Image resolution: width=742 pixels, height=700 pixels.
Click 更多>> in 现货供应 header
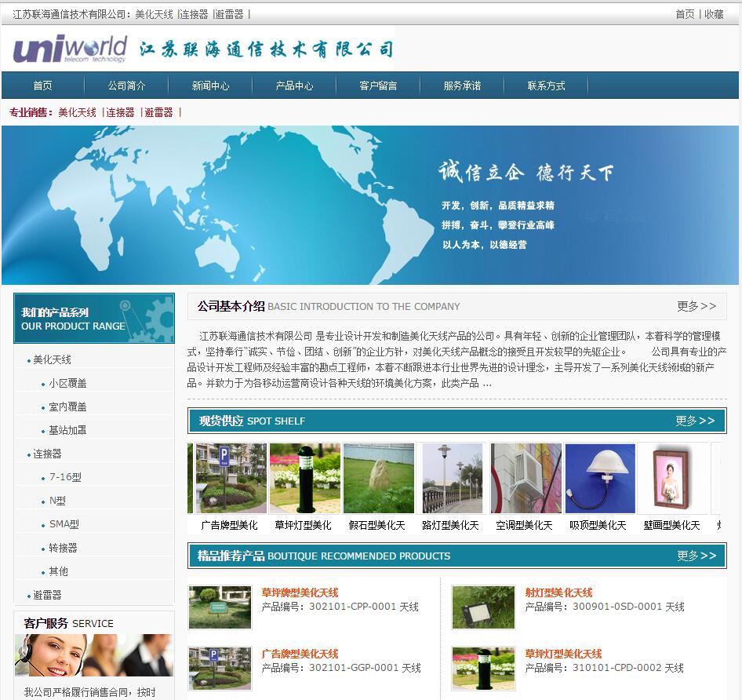click(695, 421)
